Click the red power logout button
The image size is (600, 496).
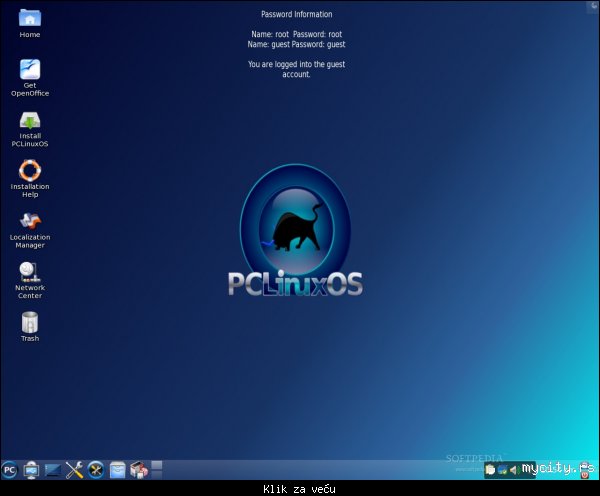pos(585,475)
